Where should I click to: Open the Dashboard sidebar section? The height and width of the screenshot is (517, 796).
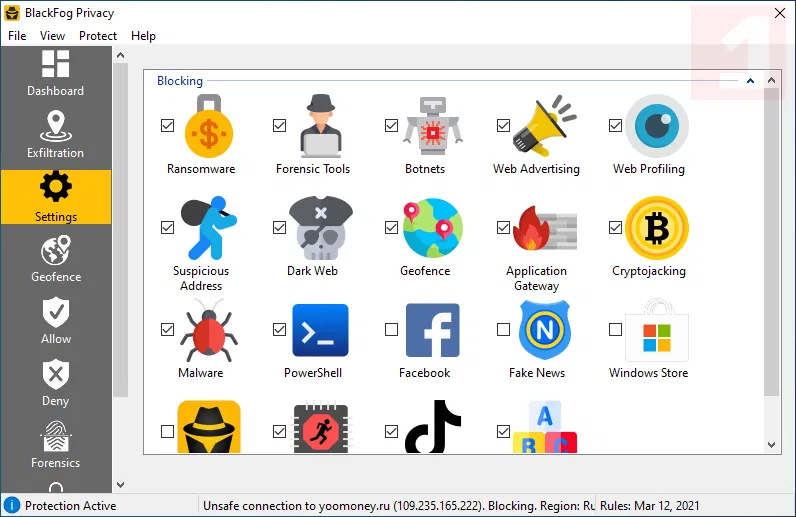pos(55,73)
